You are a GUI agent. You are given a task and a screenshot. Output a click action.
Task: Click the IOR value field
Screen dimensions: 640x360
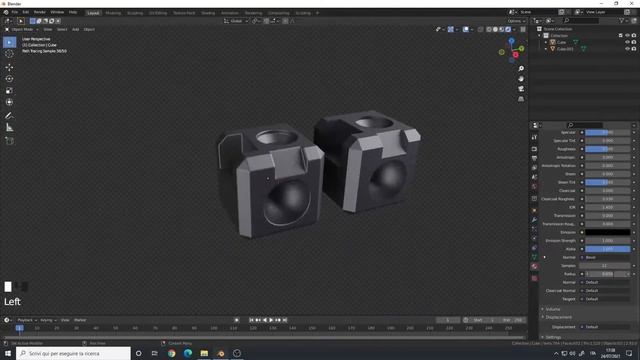tap(607, 207)
